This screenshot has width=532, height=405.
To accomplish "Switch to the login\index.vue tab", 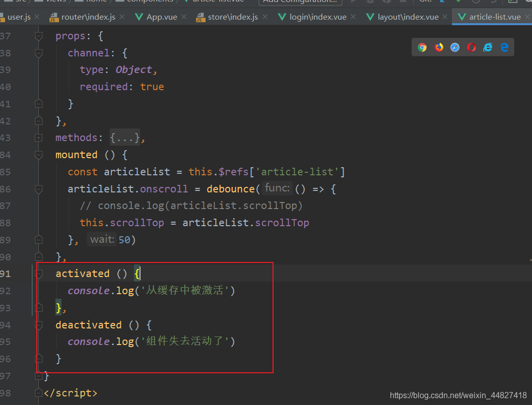I will [x=318, y=17].
